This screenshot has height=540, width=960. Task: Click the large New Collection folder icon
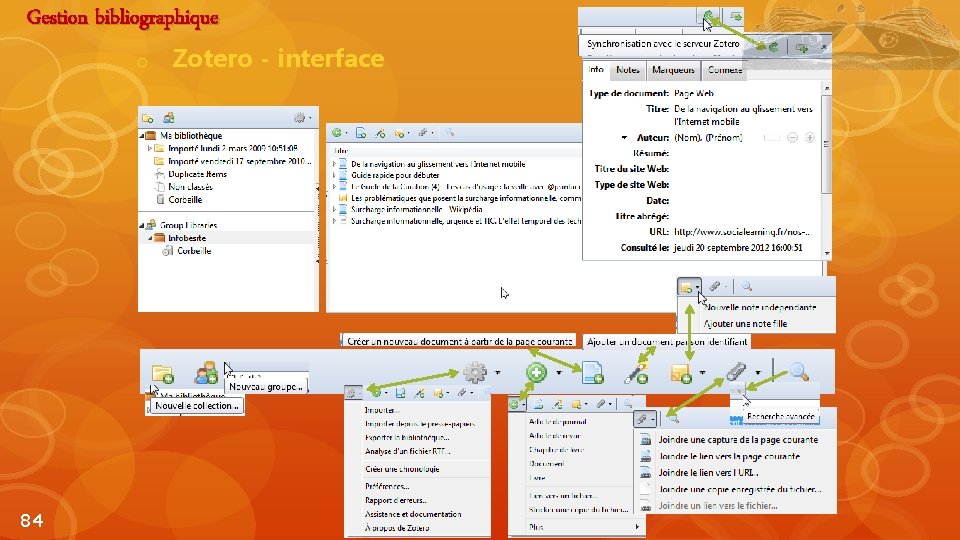coord(163,373)
